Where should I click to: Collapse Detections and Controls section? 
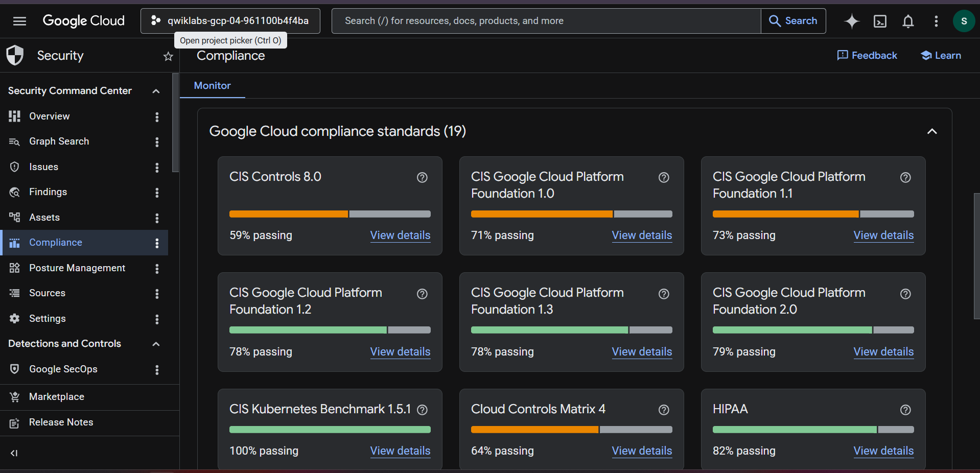coord(156,344)
